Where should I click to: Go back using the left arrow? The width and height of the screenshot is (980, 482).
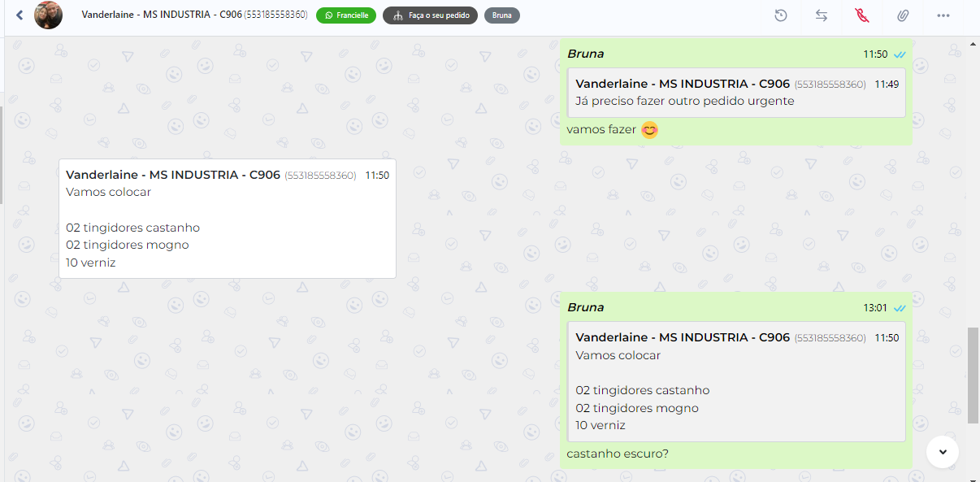pos(20,15)
